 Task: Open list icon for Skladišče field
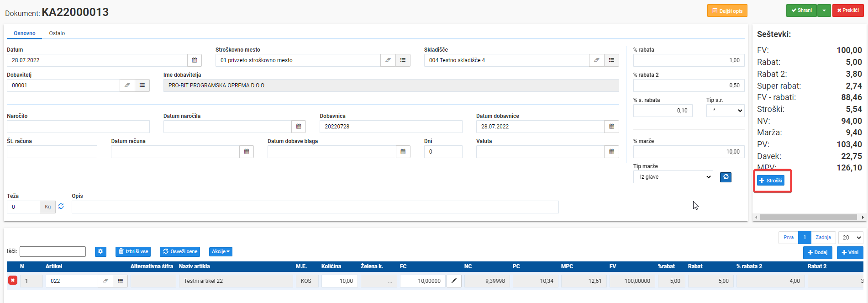611,60
